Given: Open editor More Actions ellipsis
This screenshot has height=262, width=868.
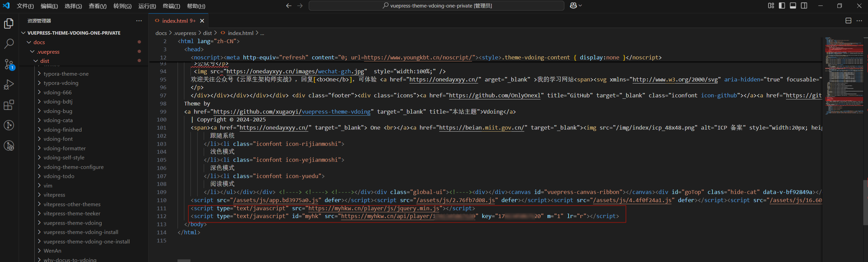Looking at the screenshot, I should (859, 21).
